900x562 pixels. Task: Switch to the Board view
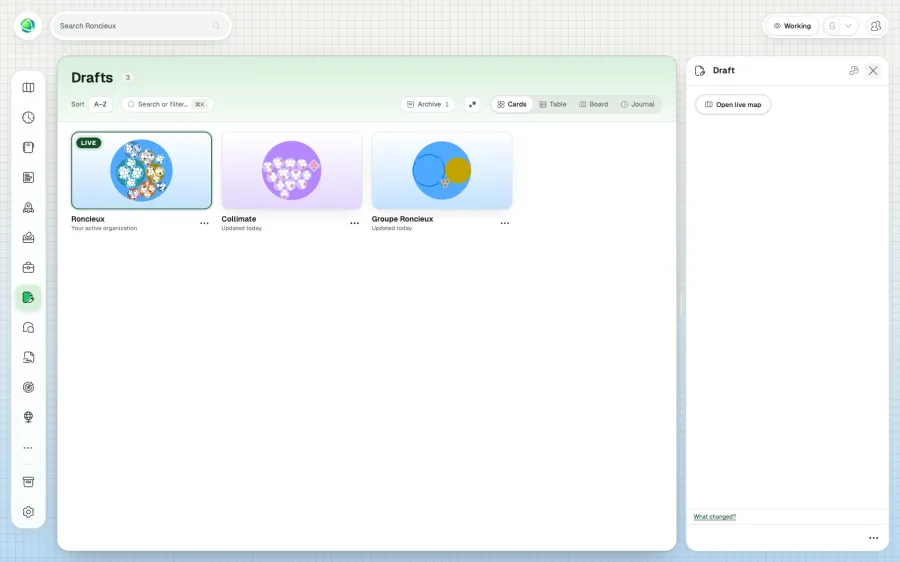click(593, 104)
